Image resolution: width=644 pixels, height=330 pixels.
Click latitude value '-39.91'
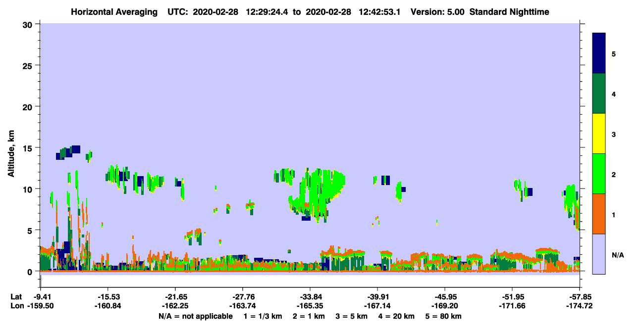pos(377,296)
